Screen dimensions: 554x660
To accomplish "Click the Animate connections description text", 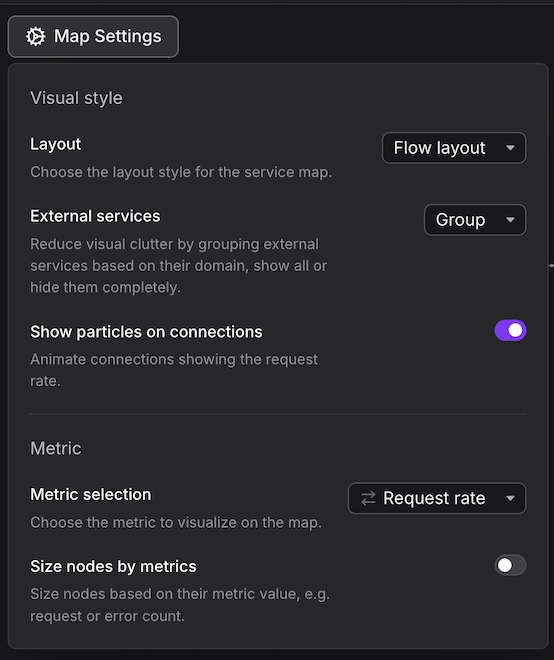I will (x=174, y=370).
